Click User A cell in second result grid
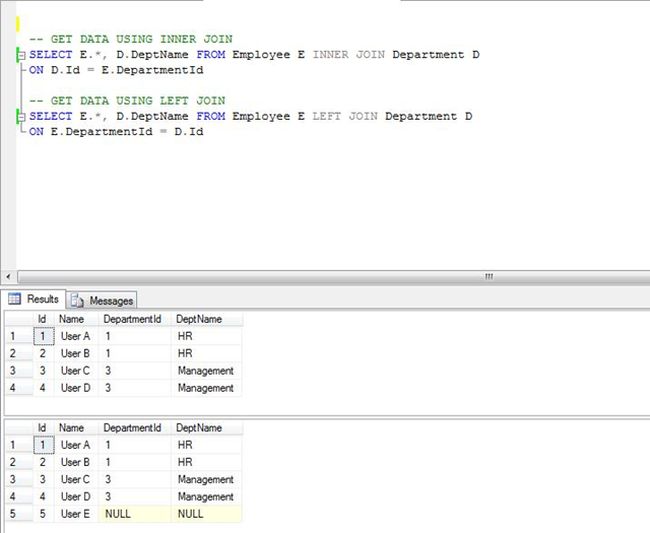This screenshot has height=533, width=650. coord(76,445)
